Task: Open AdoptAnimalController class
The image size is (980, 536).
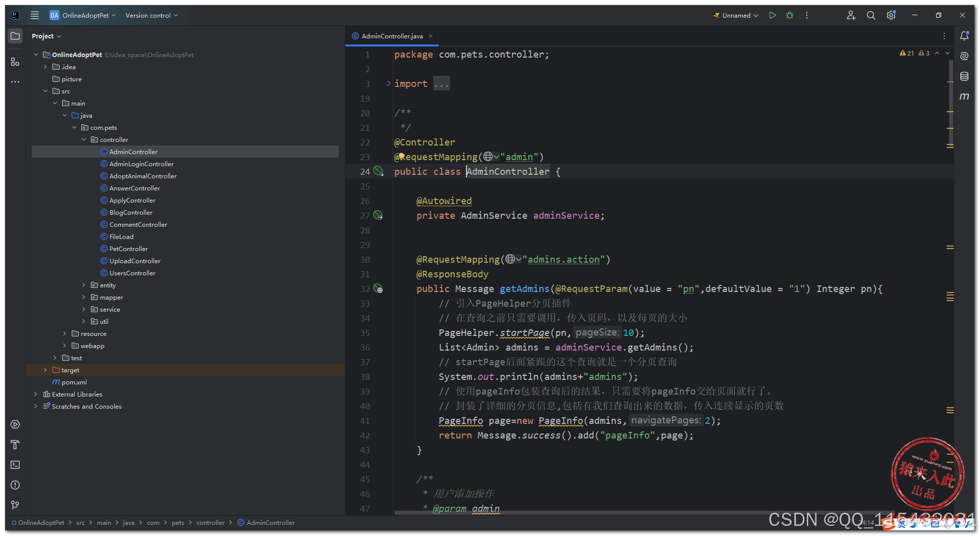Action: [x=143, y=176]
